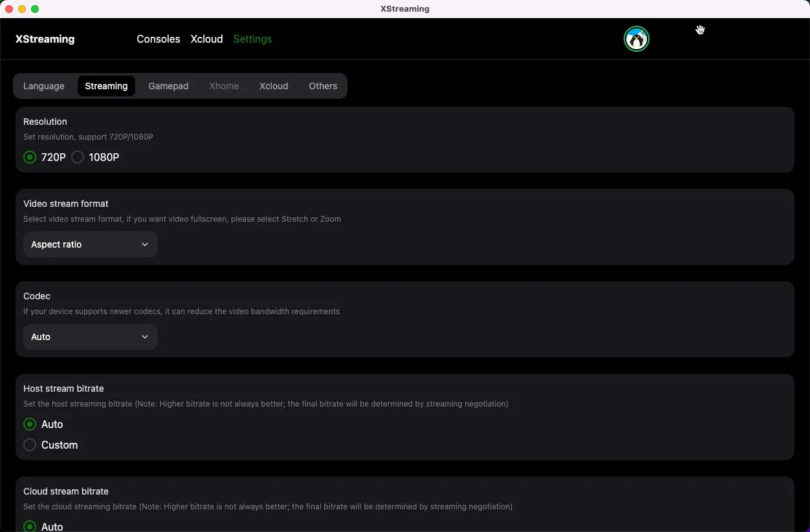The width and height of the screenshot is (810, 532).
Task: Select Custom host stream bitrate
Action: click(30, 445)
